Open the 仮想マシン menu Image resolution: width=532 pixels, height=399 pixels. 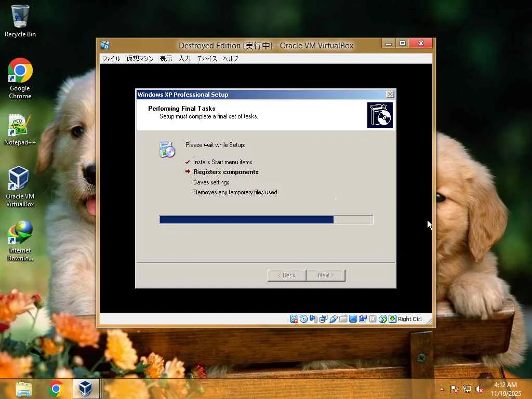(x=140, y=59)
